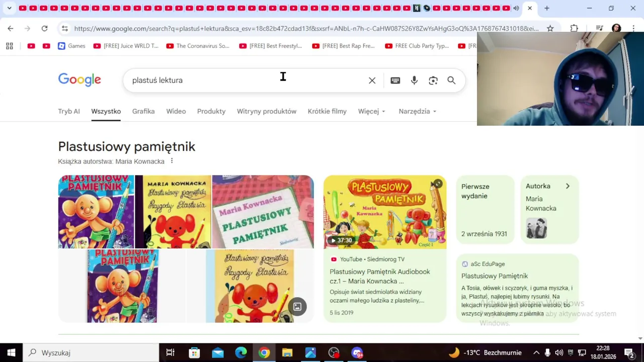Open Microsoft Store from taskbar
The height and width of the screenshot is (362, 644).
pos(194,352)
